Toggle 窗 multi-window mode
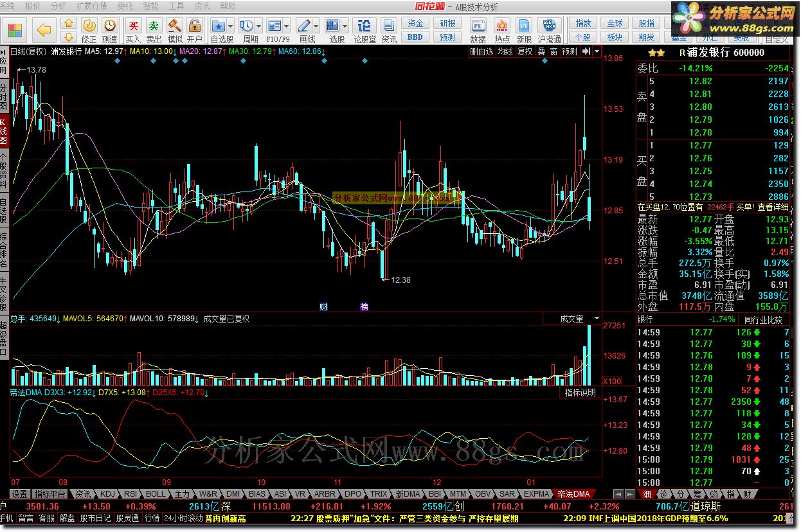The image size is (801, 532). pyautogui.click(x=553, y=51)
